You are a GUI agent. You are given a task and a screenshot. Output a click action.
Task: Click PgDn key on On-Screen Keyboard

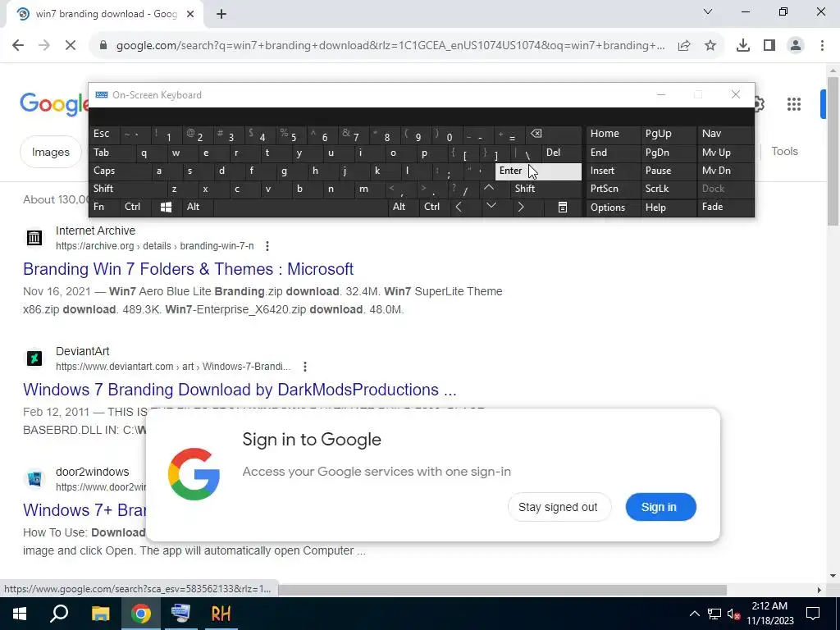[668, 153]
